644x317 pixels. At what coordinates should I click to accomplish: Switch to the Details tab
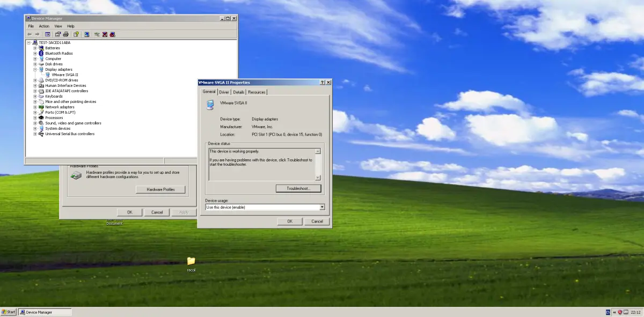pyautogui.click(x=239, y=92)
